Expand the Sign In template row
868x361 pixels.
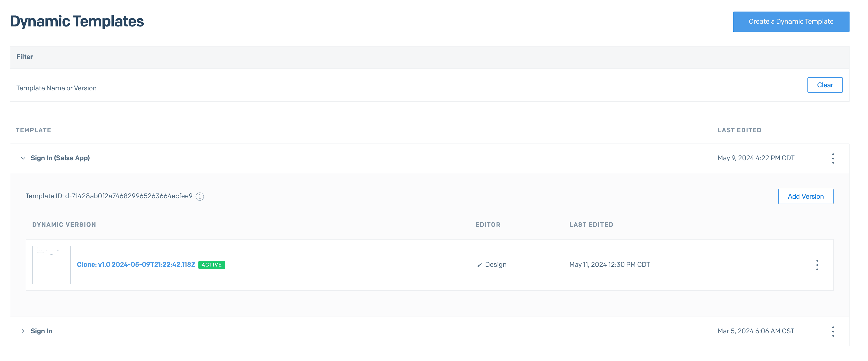(23, 331)
